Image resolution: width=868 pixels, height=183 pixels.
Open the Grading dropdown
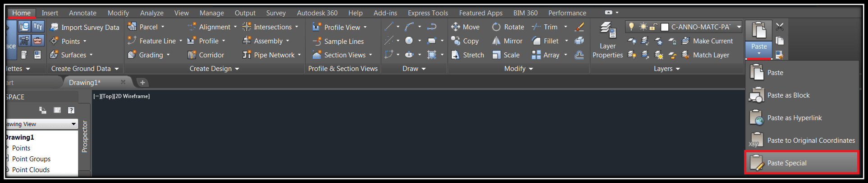pos(149,55)
